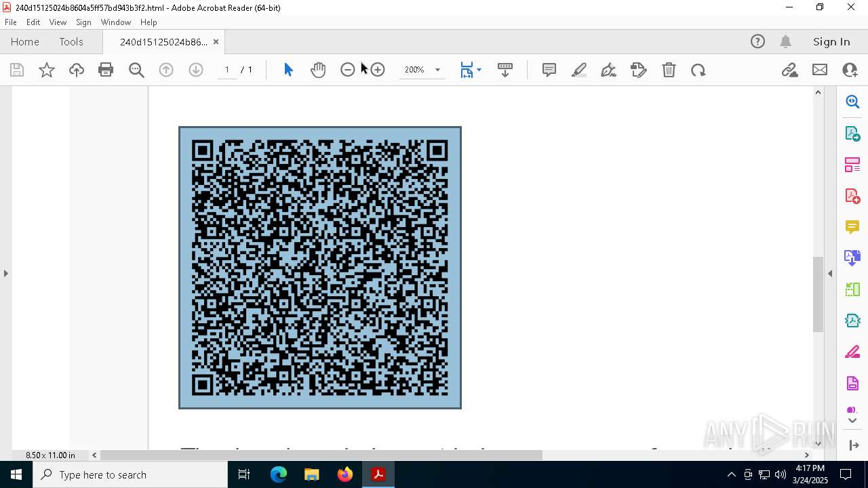
Task: Delete page with trash icon
Action: [669, 70]
